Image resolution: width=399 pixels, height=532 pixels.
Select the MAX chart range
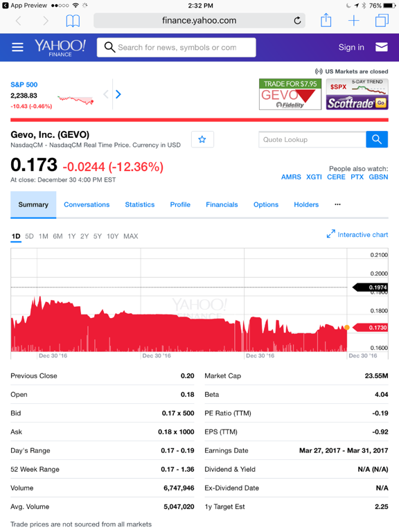(x=131, y=236)
